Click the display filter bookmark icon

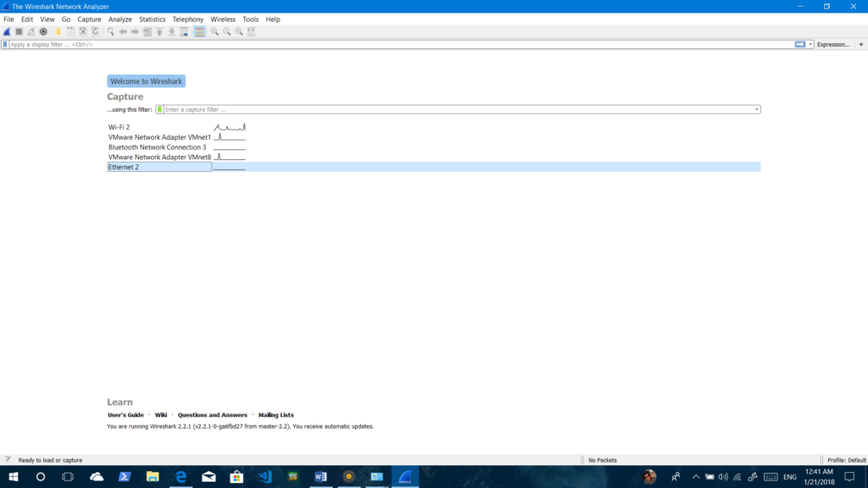pos(5,44)
